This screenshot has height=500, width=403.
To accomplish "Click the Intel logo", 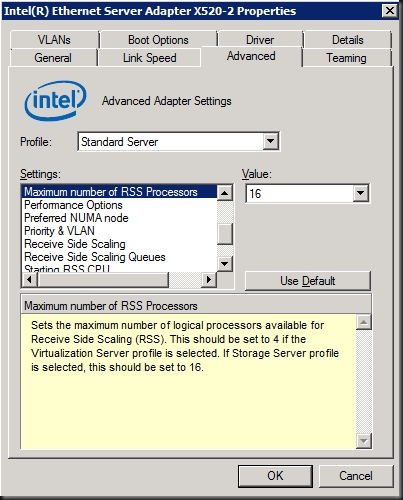I will [55, 101].
